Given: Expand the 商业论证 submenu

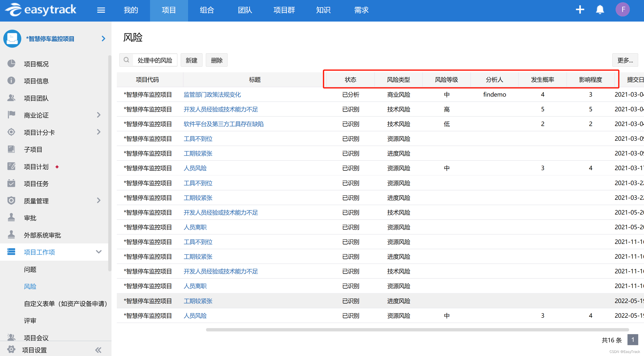Looking at the screenshot, I should click(x=99, y=115).
